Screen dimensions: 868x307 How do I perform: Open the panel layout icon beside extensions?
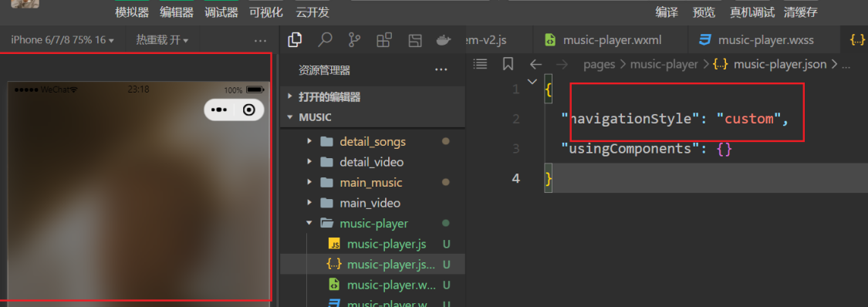[x=414, y=40]
